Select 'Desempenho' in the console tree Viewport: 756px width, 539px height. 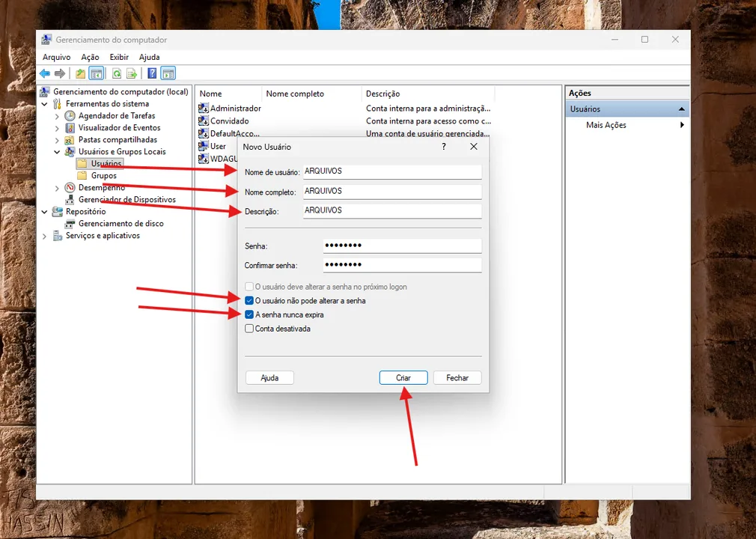pos(102,188)
